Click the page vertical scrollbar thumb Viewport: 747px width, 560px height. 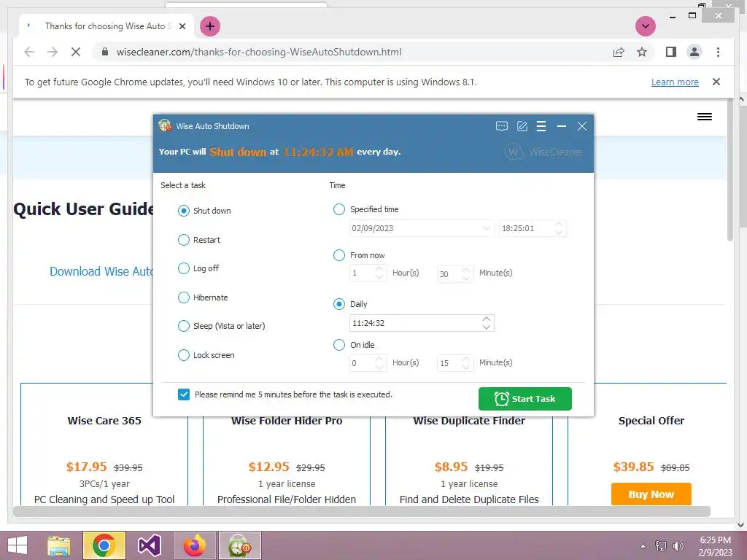tap(730, 169)
